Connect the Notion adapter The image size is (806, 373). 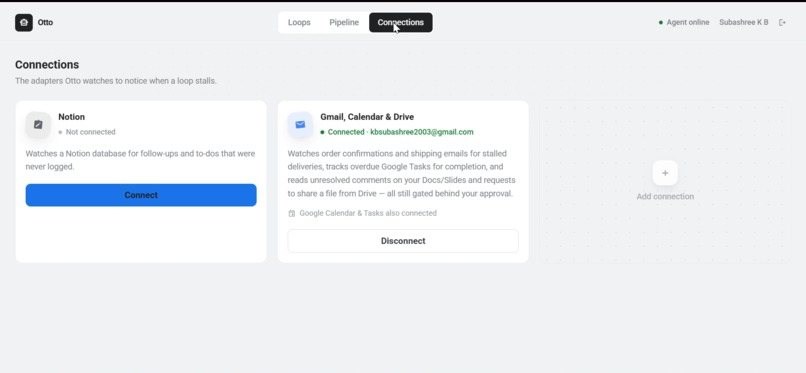(x=141, y=195)
